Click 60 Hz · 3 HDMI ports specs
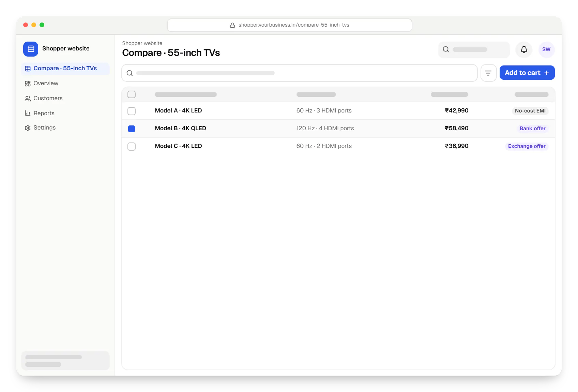 (324, 111)
